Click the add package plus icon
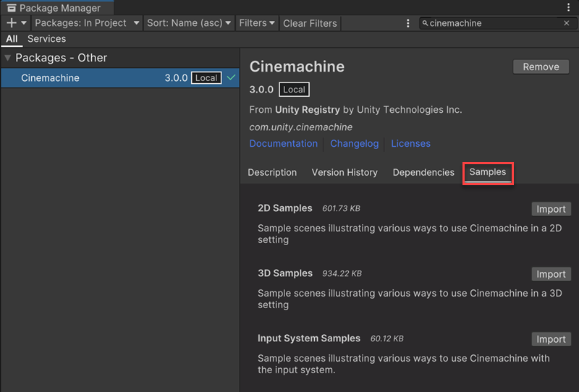The height and width of the screenshot is (392, 579). tap(11, 23)
